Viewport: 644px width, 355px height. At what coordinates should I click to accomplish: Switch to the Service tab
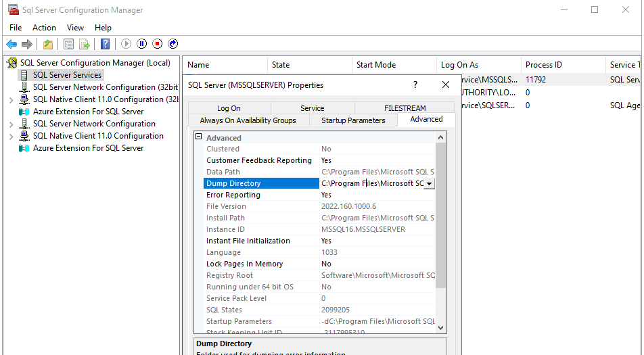point(312,108)
